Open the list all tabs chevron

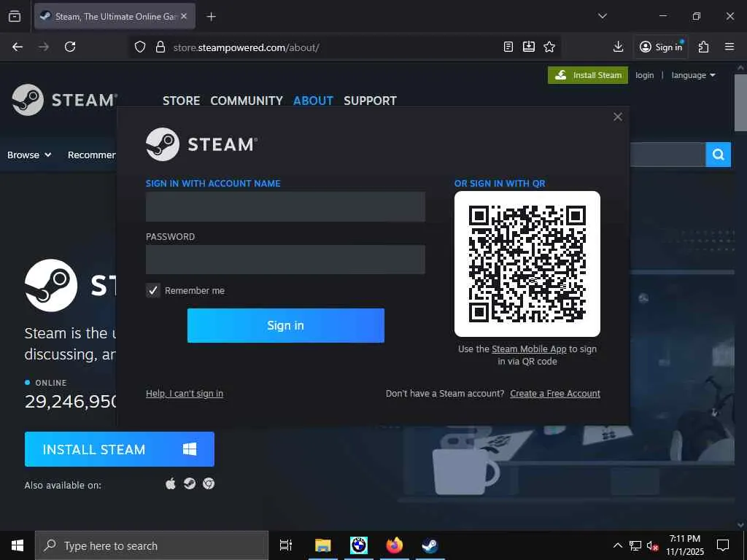(602, 16)
